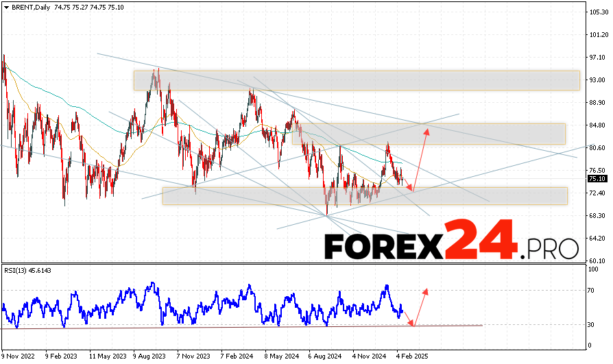Click the 7 Feb 2024 date label
This screenshot has height=364, width=613.
(x=237, y=356)
